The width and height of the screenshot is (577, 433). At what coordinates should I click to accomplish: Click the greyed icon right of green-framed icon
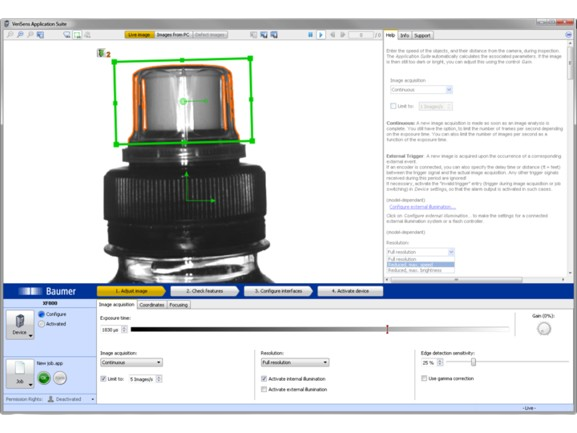pos(88,35)
